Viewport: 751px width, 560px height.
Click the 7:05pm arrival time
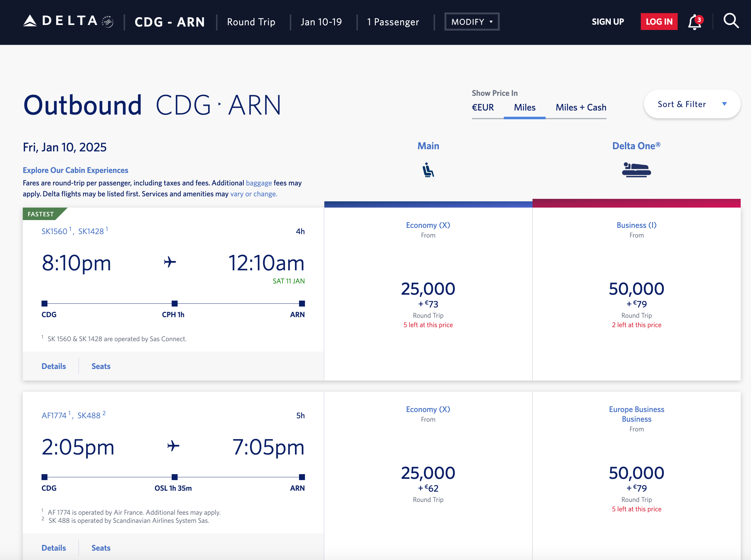pyautogui.click(x=268, y=447)
